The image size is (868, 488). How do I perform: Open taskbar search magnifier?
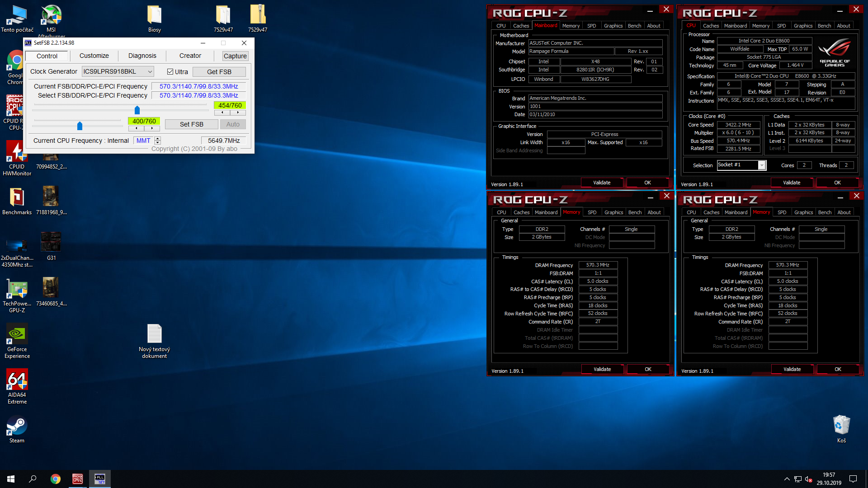pos(33,479)
